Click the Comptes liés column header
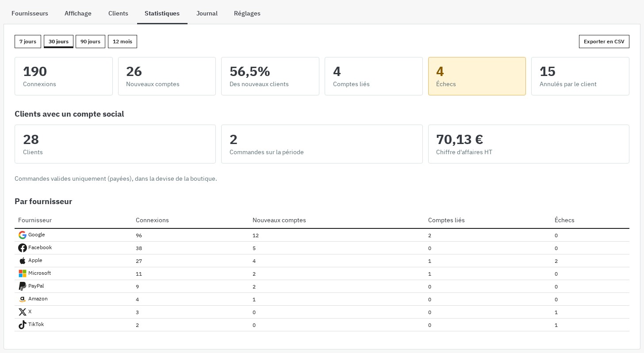The height and width of the screenshot is (353, 644). click(x=446, y=220)
